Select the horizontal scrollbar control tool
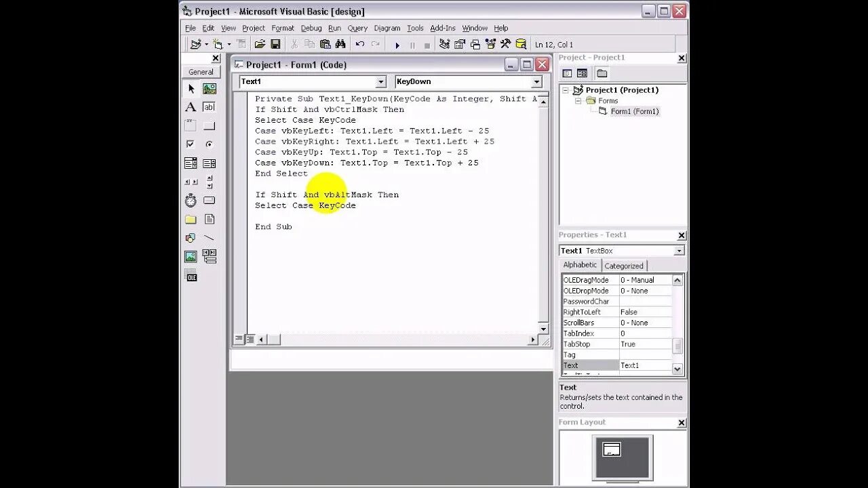The width and height of the screenshot is (868, 488). [191, 182]
